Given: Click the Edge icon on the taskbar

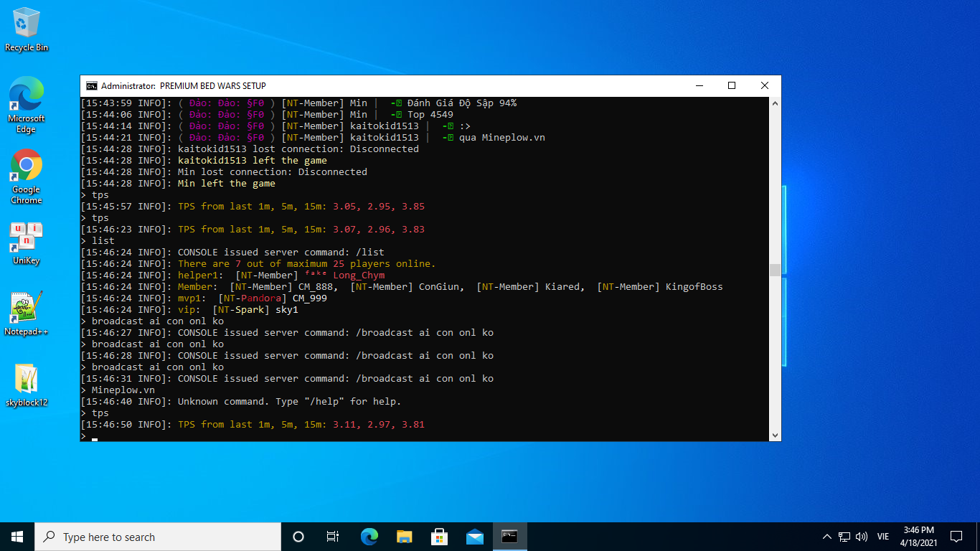Looking at the screenshot, I should pyautogui.click(x=369, y=537).
